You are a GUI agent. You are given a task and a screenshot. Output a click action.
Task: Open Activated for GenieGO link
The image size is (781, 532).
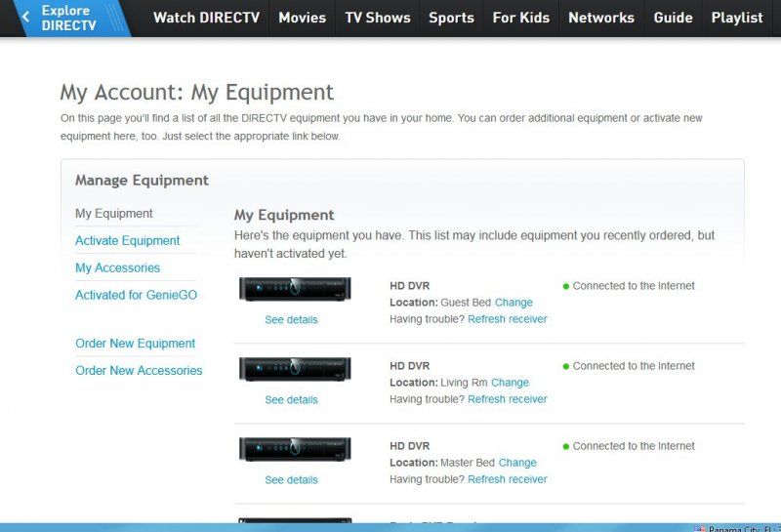click(136, 295)
